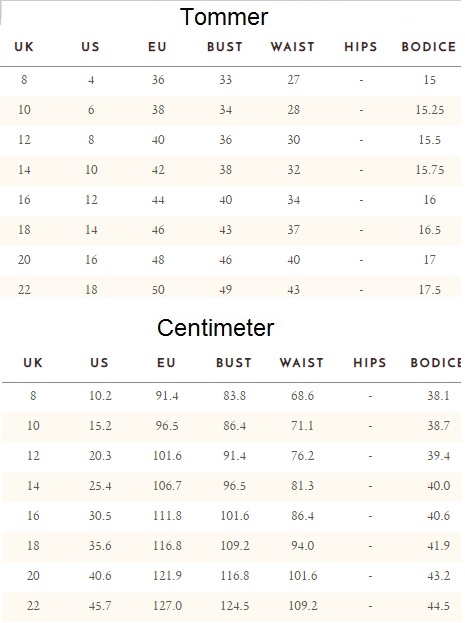465x623 pixels.
Task: Click bodice value 17.5 in the Tommer table
Action: tap(430, 290)
